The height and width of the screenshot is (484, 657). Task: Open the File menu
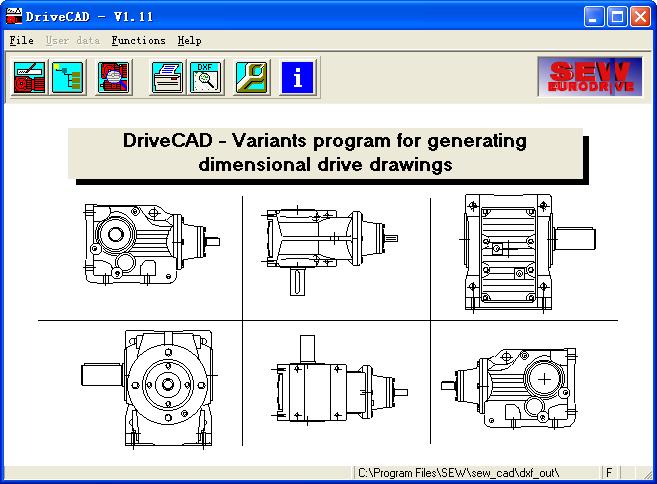click(x=21, y=41)
